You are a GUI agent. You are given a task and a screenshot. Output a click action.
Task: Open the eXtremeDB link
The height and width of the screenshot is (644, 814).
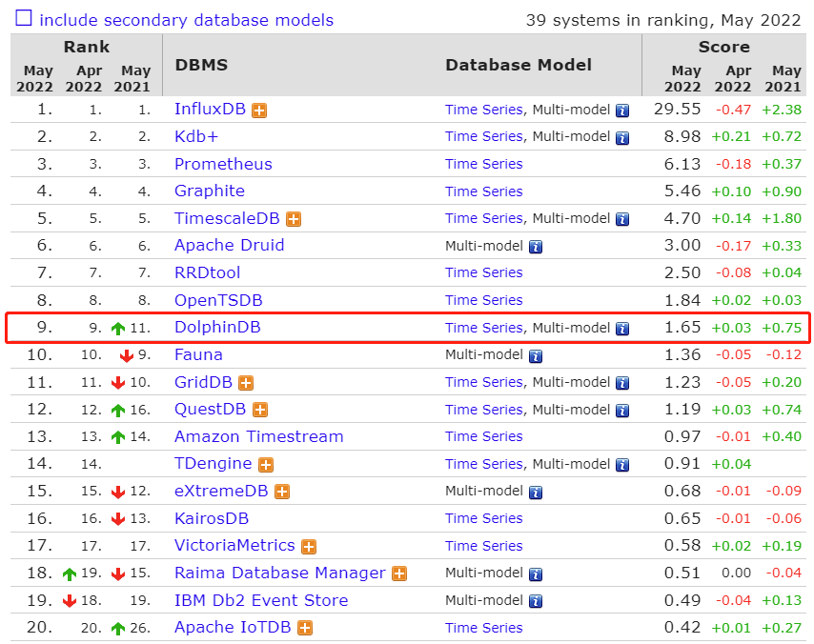point(221,491)
